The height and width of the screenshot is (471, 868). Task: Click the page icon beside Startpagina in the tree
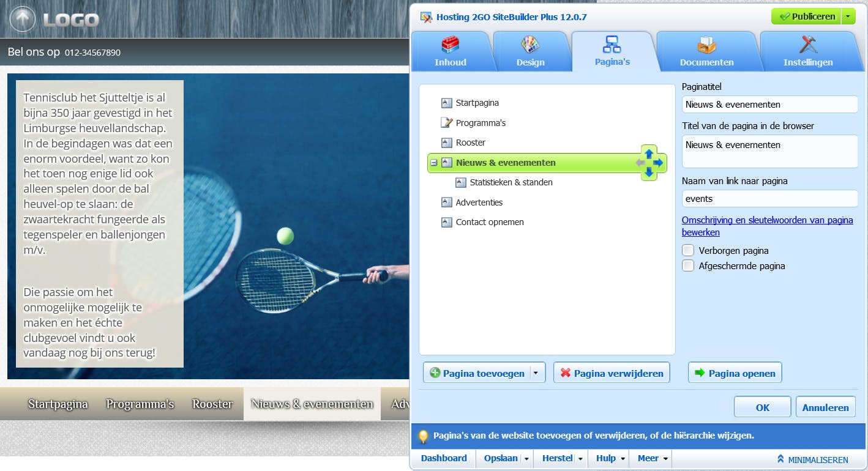[x=447, y=103]
